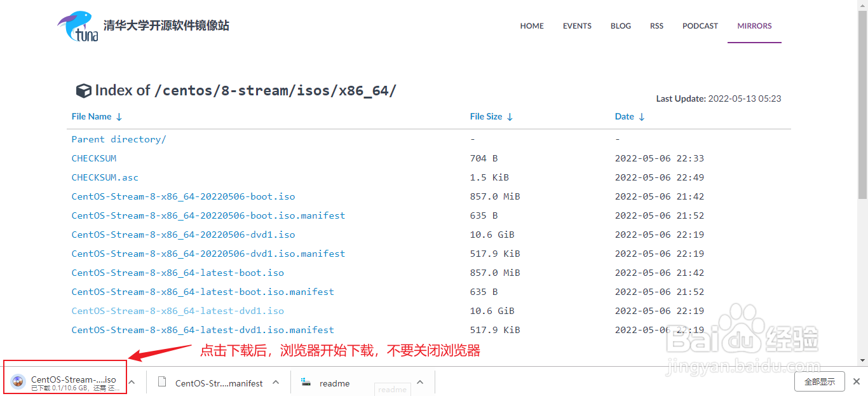868x396 pixels.
Task: Sort by File Size column arrow
Action: coord(510,117)
